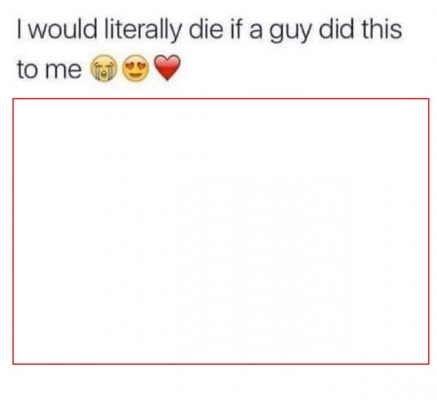Click the word "this" ending the first line
This screenshot has width=437, height=400.
(380, 29)
